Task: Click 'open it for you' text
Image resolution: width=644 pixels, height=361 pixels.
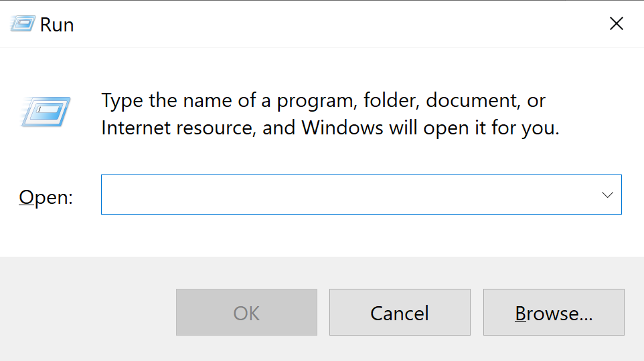Action: pyautogui.click(x=491, y=128)
